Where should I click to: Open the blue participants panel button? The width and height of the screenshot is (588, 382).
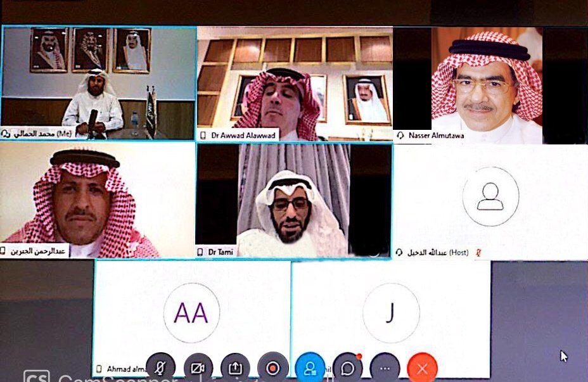(x=310, y=368)
